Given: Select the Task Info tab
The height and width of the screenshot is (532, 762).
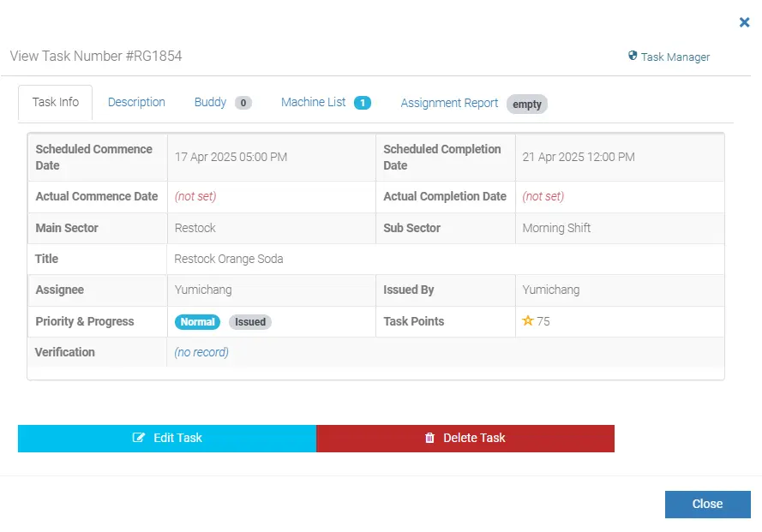Looking at the screenshot, I should pyautogui.click(x=55, y=102).
